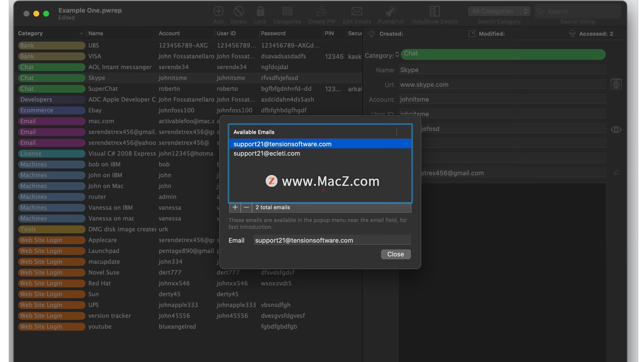644x362 pixels.
Task: Select Visual C# 2008 Express row
Action: (117, 153)
